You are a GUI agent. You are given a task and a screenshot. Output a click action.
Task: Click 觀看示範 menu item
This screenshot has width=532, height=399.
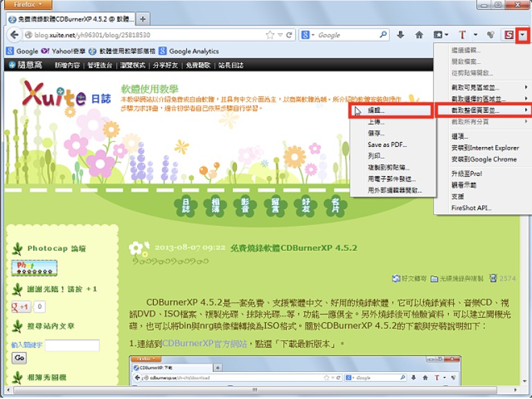pos(483,185)
